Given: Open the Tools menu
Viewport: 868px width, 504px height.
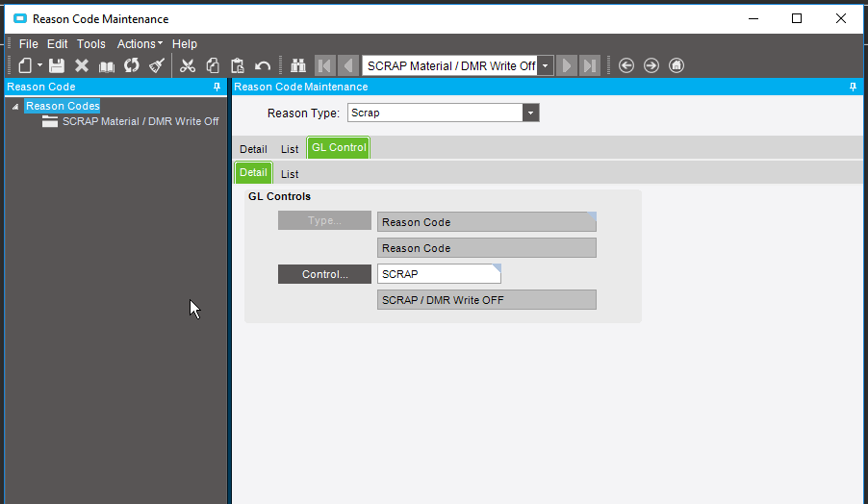Looking at the screenshot, I should coord(90,43).
